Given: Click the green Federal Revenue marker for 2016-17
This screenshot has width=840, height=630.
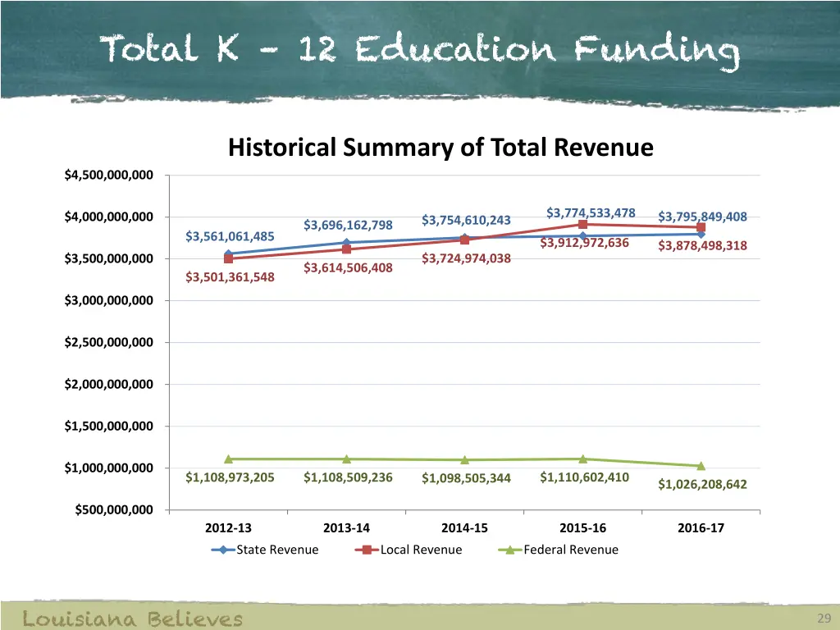Looking at the screenshot, I should (x=701, y=466).
